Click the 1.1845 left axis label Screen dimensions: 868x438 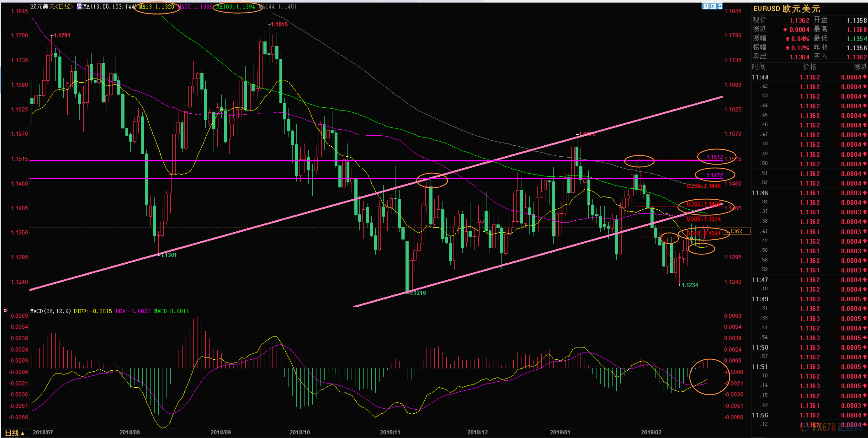tap(19, 11)
